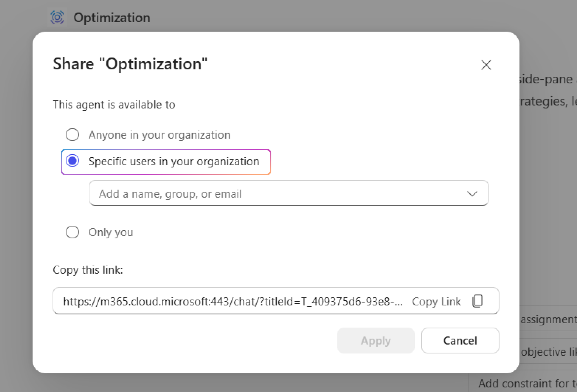Select Anyone in your organization option
Image resolution: width=577 pixels, height=392 pixels.
(x=72, y=135)
